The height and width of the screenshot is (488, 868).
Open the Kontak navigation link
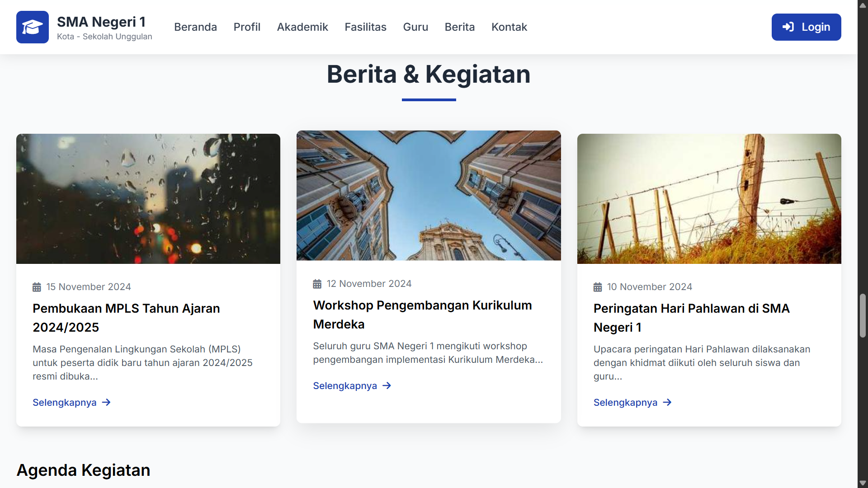(509, 27)
